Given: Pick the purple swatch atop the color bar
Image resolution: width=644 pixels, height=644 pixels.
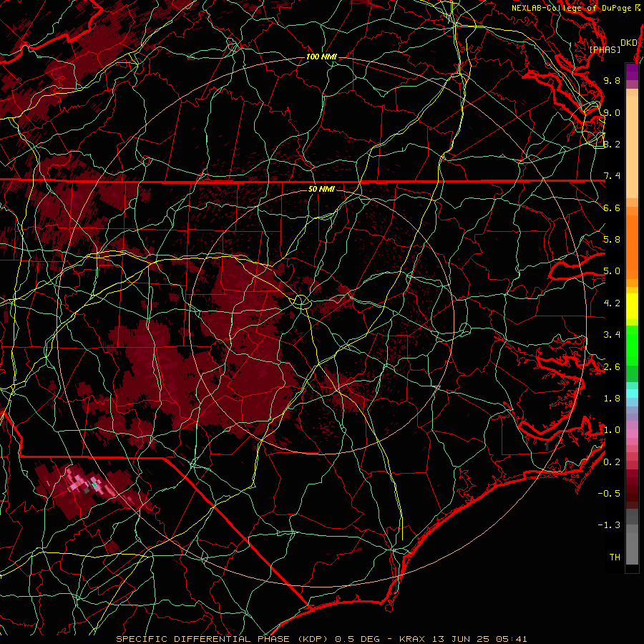Looking at the screenshot, I should pos(632,72).
